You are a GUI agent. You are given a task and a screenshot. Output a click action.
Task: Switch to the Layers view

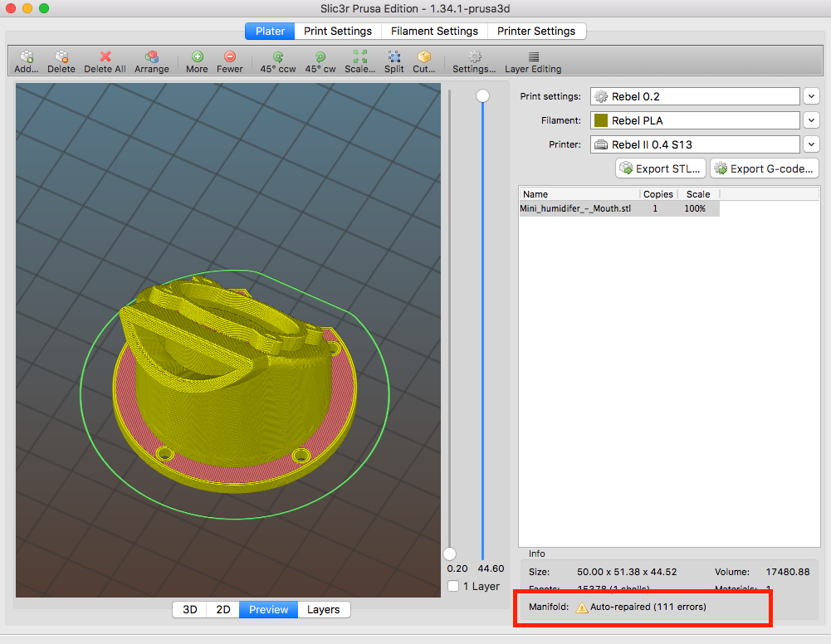pyautogui.click(x=323, y=609)
